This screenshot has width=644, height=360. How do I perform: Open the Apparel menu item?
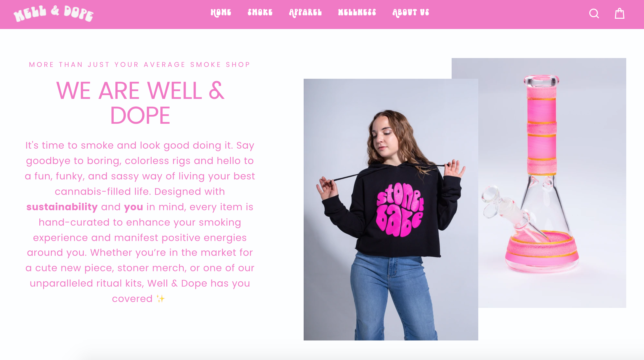pos(305,12)
